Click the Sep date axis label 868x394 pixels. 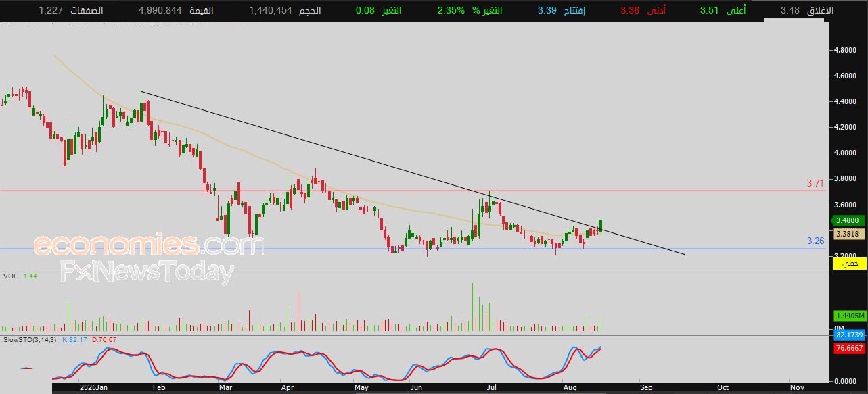pyautogui.click(x=646, y=387)
